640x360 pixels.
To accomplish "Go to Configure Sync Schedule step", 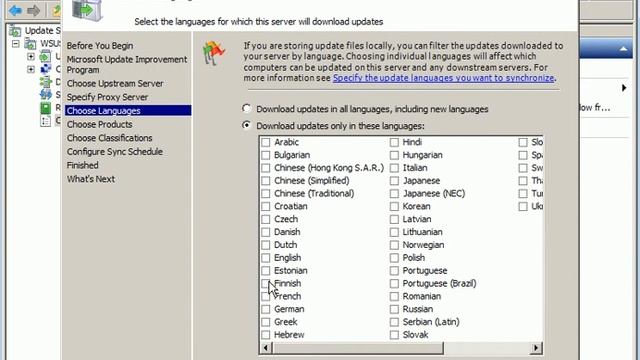I will (x=115, y=151).
